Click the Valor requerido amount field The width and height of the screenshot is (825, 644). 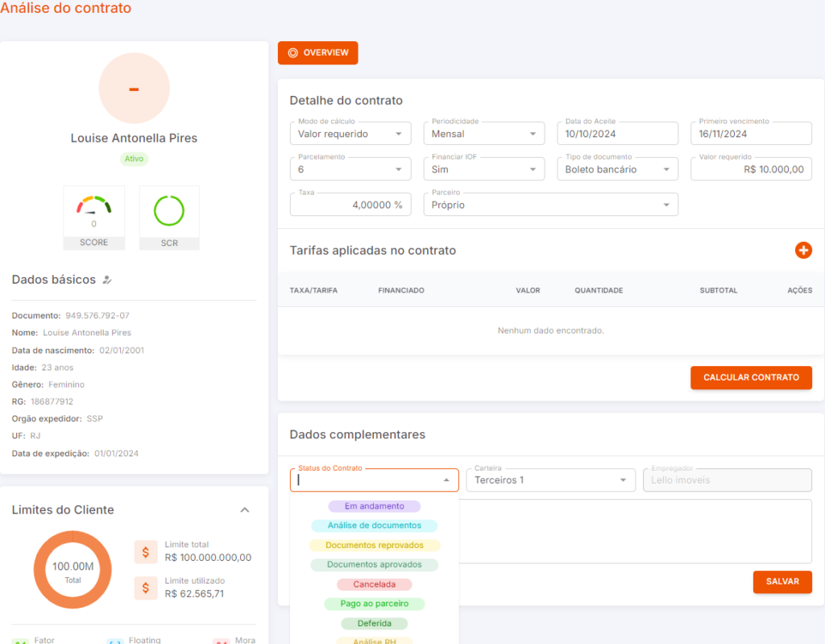click(751, 169)
